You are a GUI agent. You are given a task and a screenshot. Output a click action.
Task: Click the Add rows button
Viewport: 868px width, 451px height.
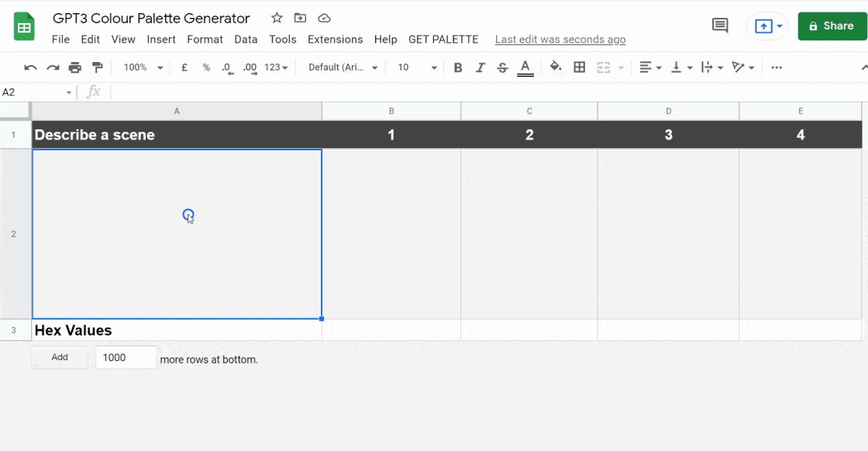(x=60, y=357)
